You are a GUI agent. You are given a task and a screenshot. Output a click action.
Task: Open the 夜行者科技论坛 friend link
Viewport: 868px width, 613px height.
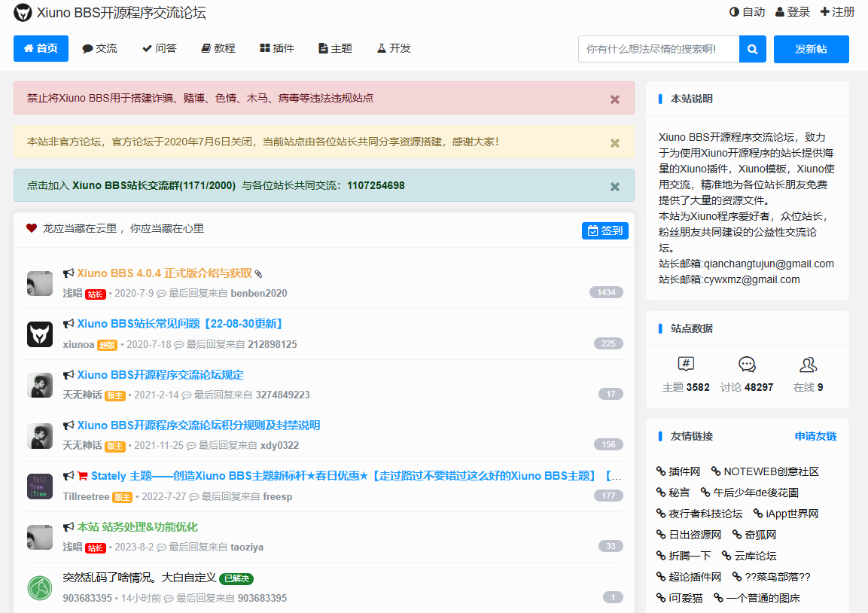(699, 514)
